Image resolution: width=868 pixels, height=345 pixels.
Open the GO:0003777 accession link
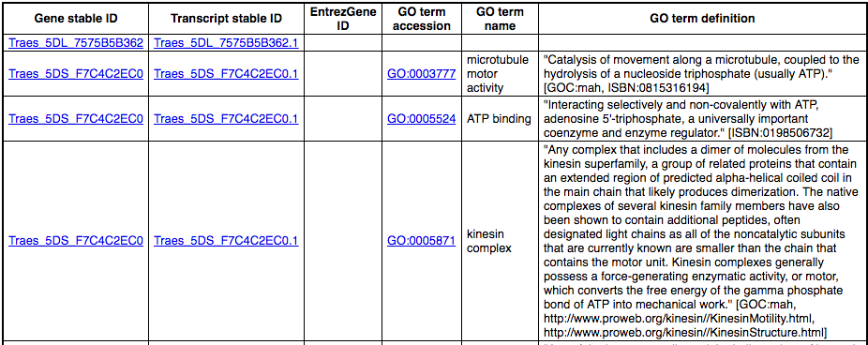click(421, 74)
